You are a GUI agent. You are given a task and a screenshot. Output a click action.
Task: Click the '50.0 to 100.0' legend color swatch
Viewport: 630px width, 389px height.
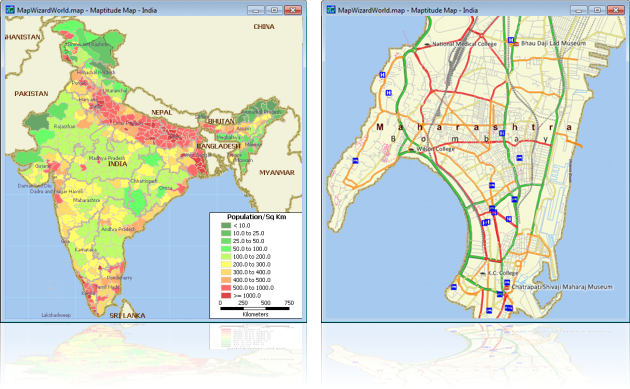226,249
